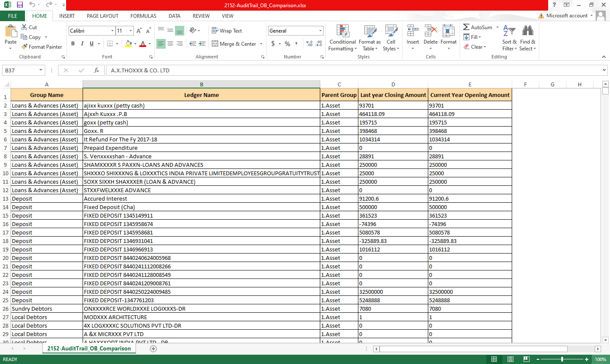Click the Sort & Filter icon

[509, 38]
